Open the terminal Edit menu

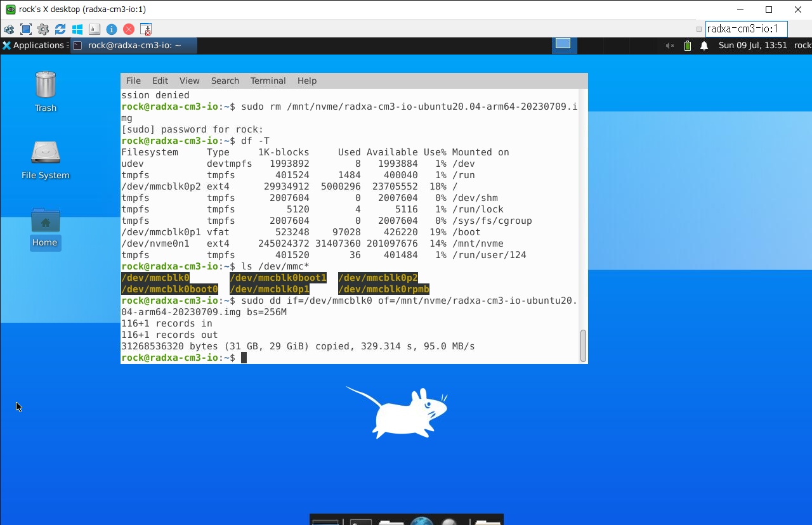(x=160, y=81)
